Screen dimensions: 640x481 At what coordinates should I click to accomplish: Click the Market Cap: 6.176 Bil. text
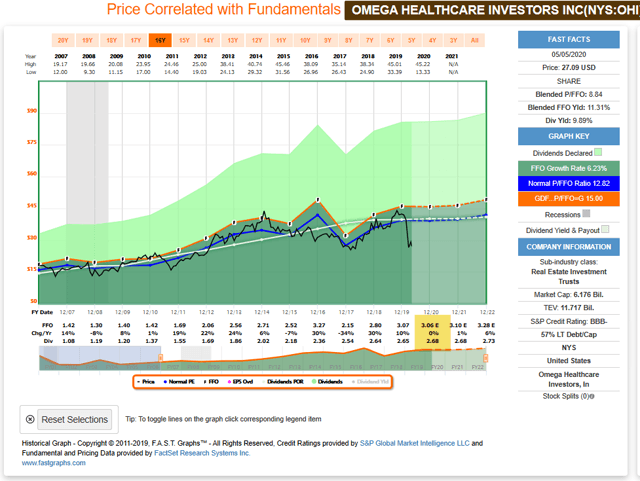pyautogui.click(x=569, y=295)
